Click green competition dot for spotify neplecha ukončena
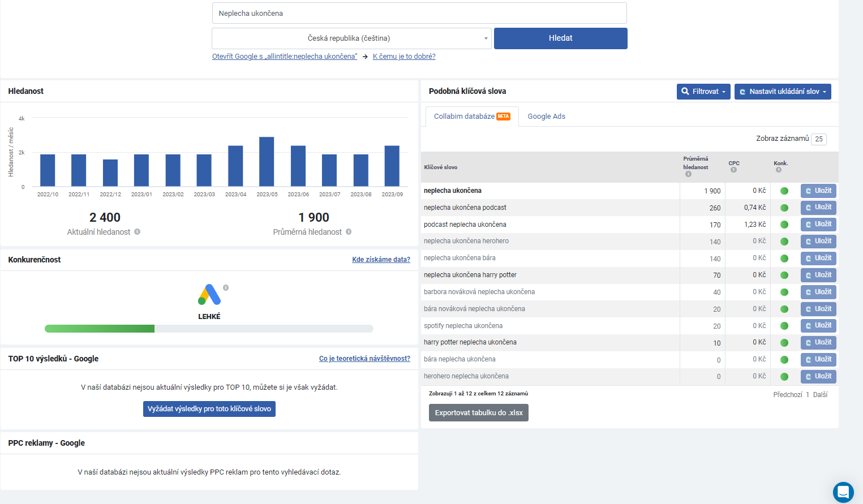 784,326
